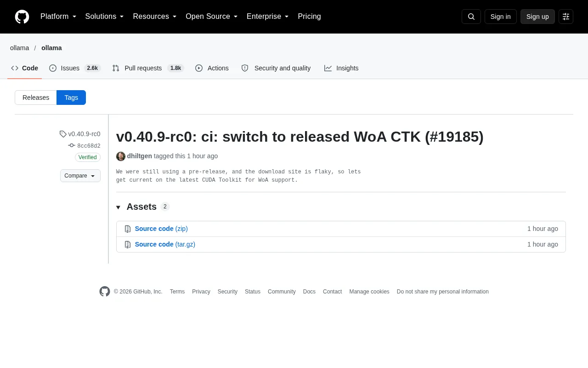Click the Issues circle icon
This screenshot has width=588, height=368.
coord(53,68)
